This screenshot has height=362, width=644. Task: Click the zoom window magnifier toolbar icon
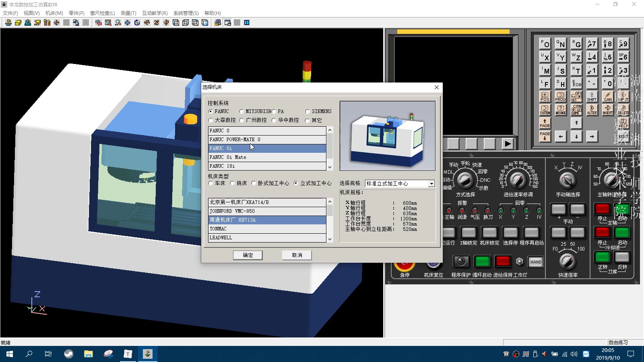tap(108, 23)
